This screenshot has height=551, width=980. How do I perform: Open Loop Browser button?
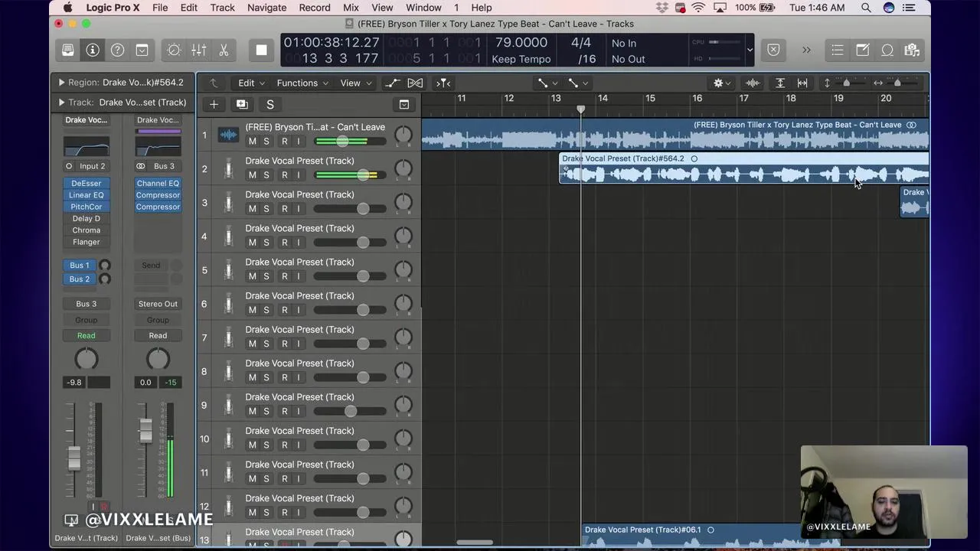pyautogui.click(x=887, y=50)
